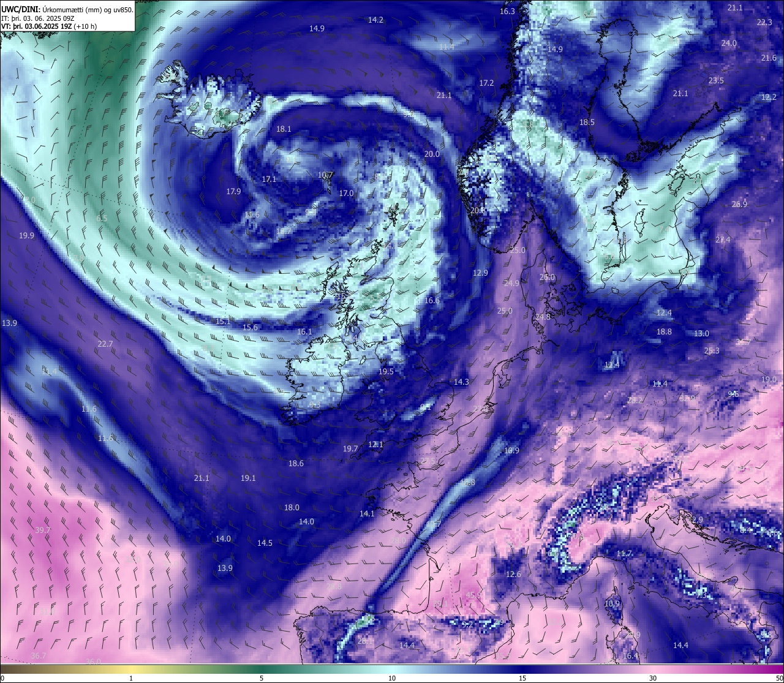Click the 10 tick on color scale
The height and width of the screenshot is (683, 784).
pos(391,678)
